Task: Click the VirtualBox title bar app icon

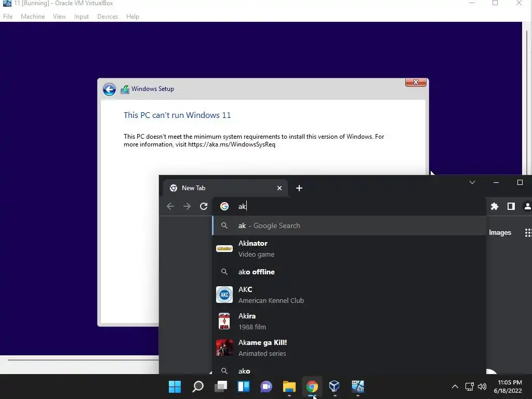Action: pyautogui.click(x=7, y=3)
